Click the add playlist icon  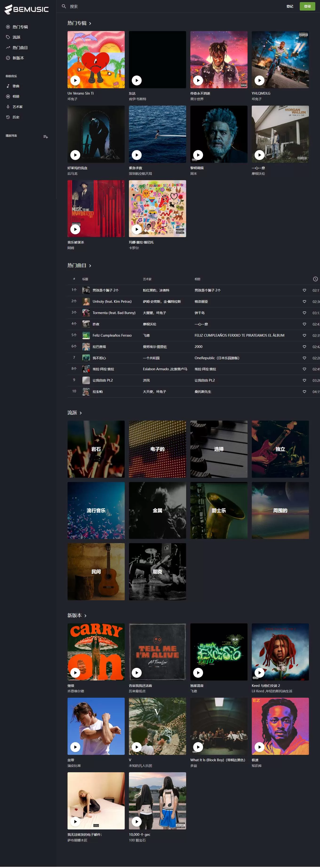(45, 136)
